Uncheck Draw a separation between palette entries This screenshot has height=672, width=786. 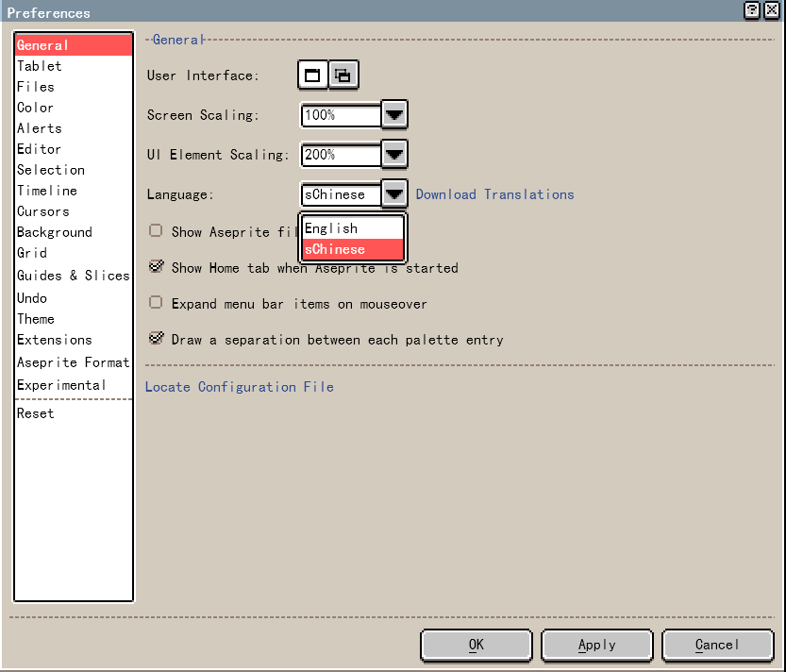tap(156, 339)
